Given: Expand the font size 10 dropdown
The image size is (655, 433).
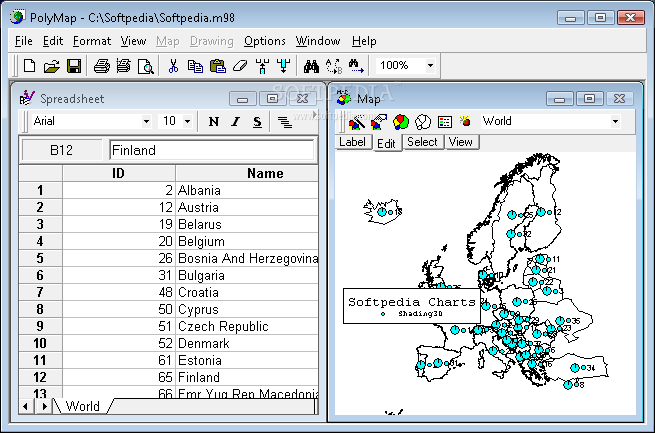Looking at the screenshot, I should 188,122.
